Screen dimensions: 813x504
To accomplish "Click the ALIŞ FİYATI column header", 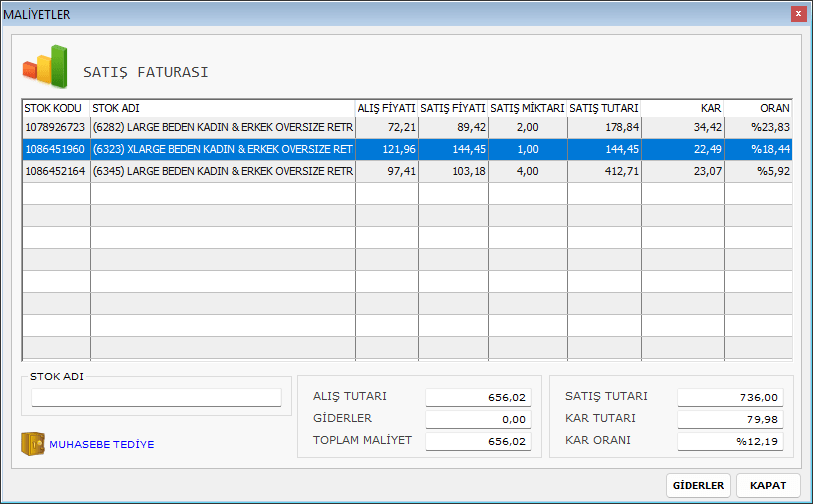I will [x=387, y=108].
